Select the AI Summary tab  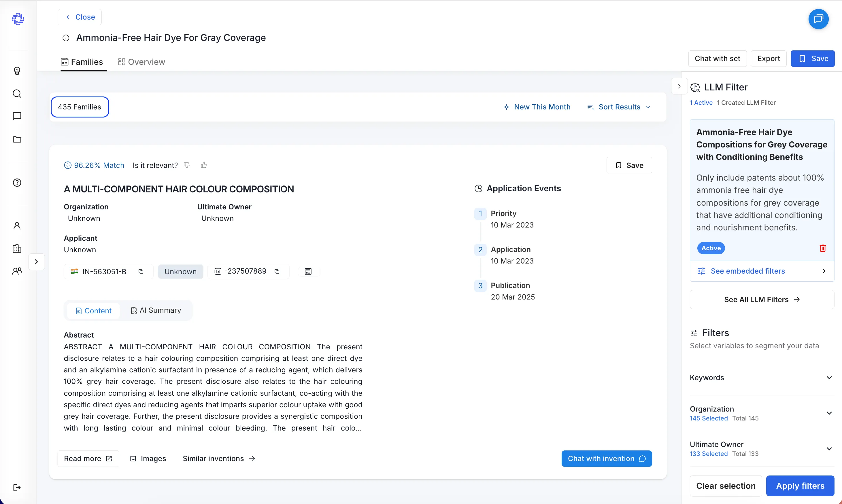point(156,310)
